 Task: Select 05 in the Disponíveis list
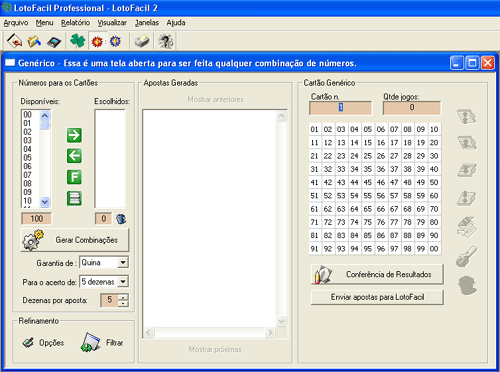click(31, 158)
